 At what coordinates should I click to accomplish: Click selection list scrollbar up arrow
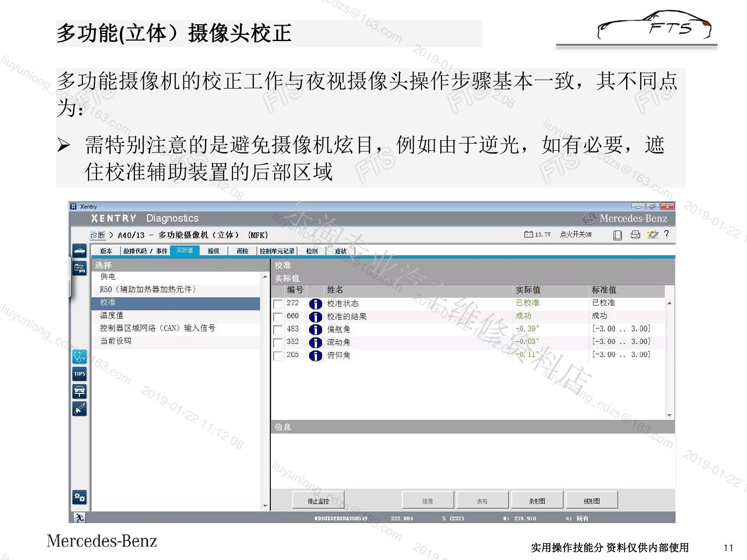tap(265, 277)
